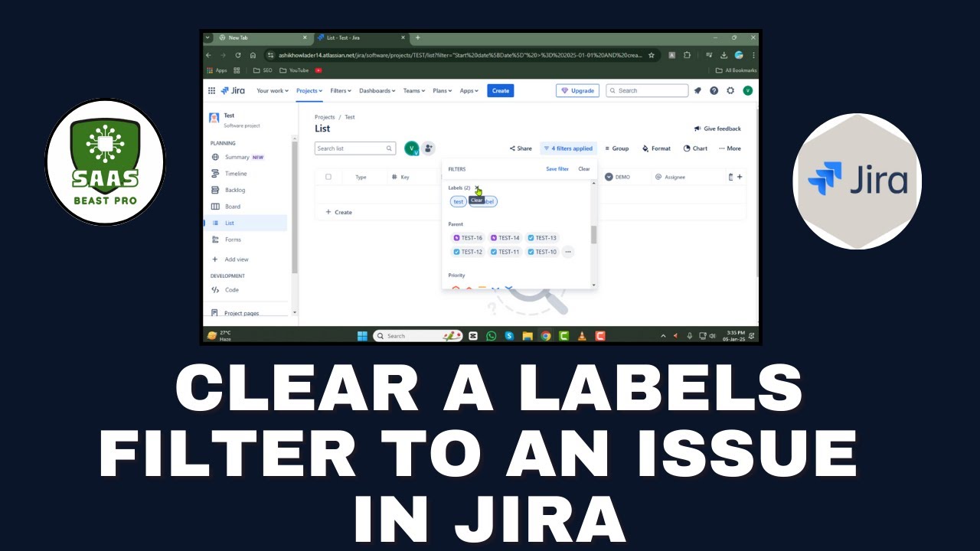Toggle the TEST-10 parent filter chip
Viewport: 980px width, 551px height.
click(x=542, y=252)
